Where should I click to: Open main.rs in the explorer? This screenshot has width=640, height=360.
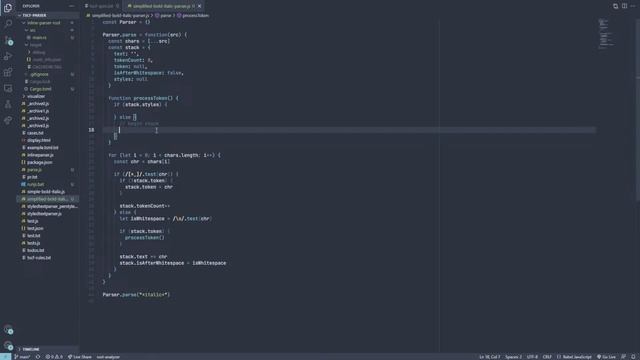point(48,38)
